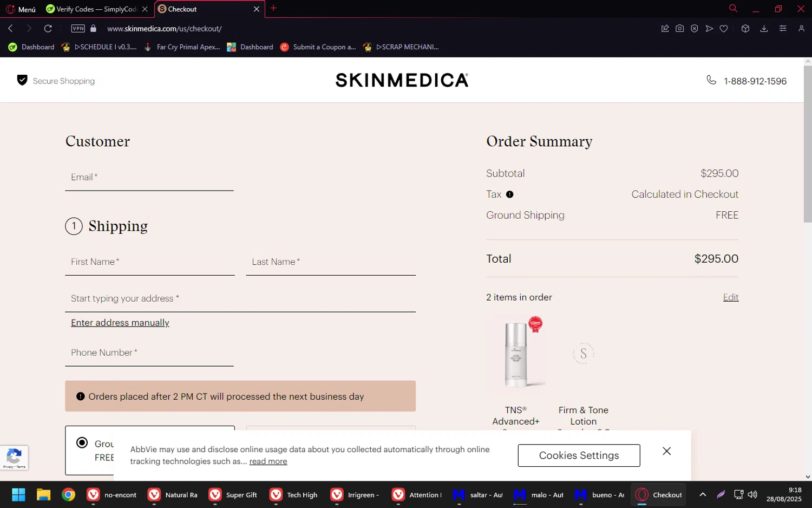The height and width of the screenshot is (508, 812).
Task: Switch to Tech High taskbar window
Action: (294, 494)
